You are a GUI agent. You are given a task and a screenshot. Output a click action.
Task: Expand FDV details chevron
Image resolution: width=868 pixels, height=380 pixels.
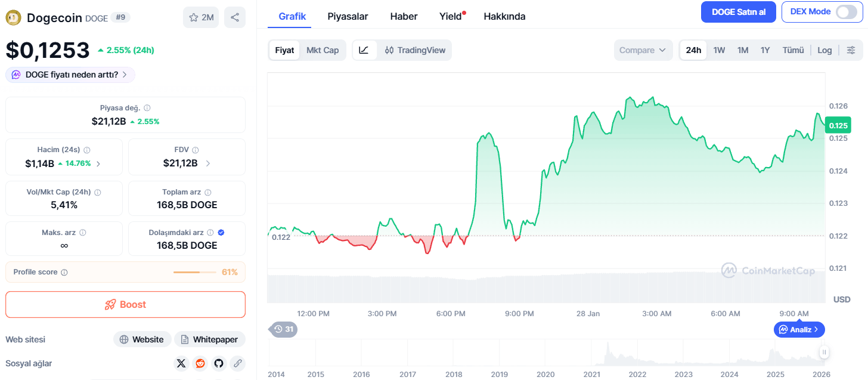208,163
